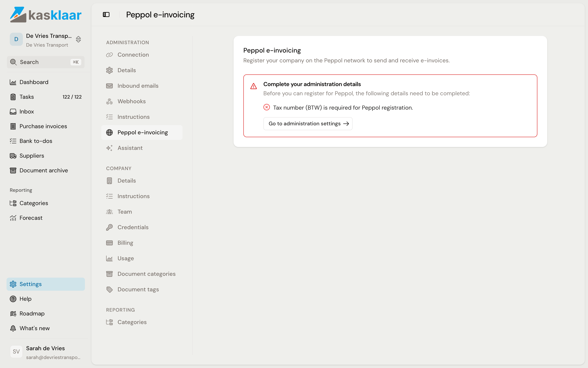Click the Document archive box icon
Image resolution: width=588 pixels, height=368 pixels.
click(x=13, y=170)
